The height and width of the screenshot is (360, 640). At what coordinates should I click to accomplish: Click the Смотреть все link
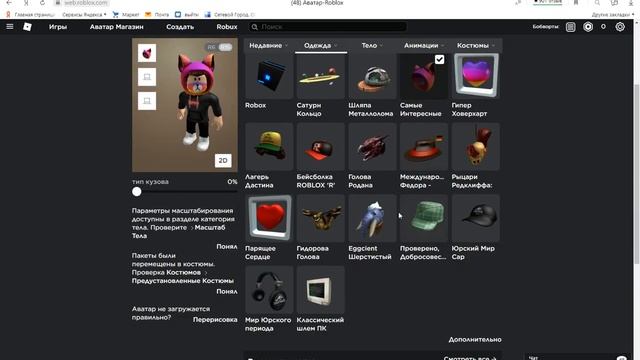470,358
